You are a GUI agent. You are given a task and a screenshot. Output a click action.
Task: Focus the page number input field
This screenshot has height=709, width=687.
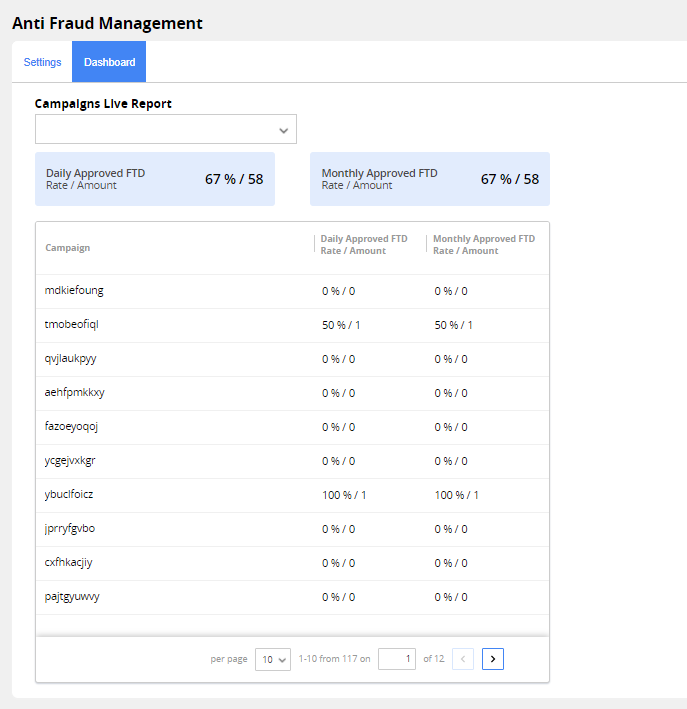pyautogui.click(x=397, y=659)
